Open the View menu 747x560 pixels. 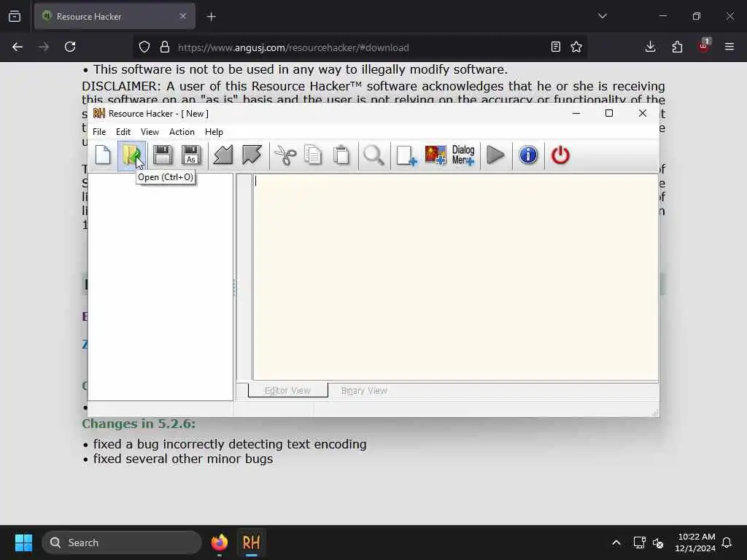(150, 132)
